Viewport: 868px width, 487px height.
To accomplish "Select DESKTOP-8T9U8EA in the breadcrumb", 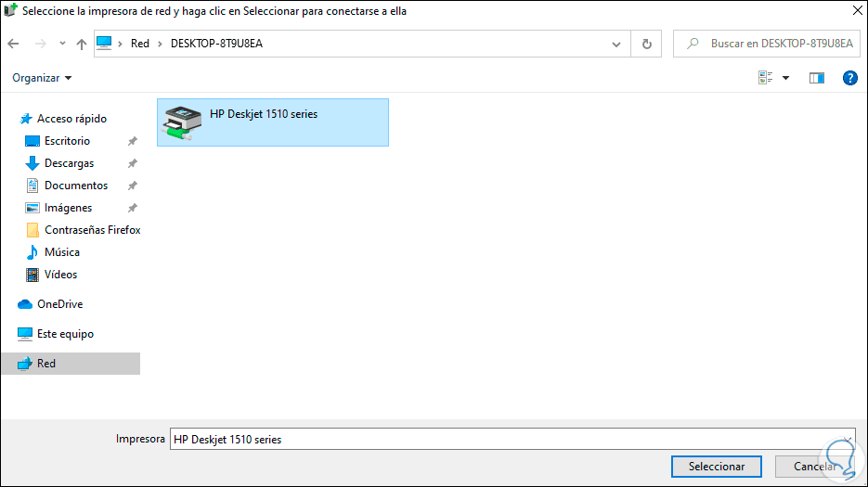I will (216, 44).
